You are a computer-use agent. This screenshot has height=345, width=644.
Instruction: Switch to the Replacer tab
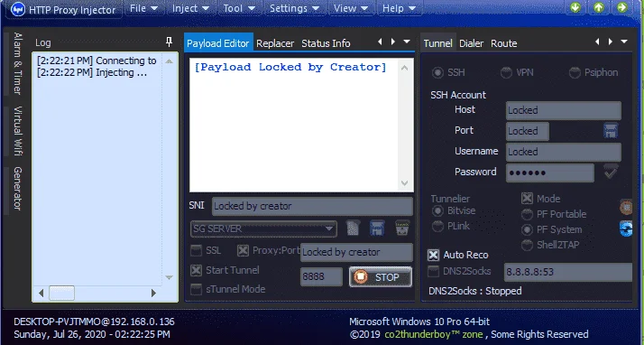point(275,43)
